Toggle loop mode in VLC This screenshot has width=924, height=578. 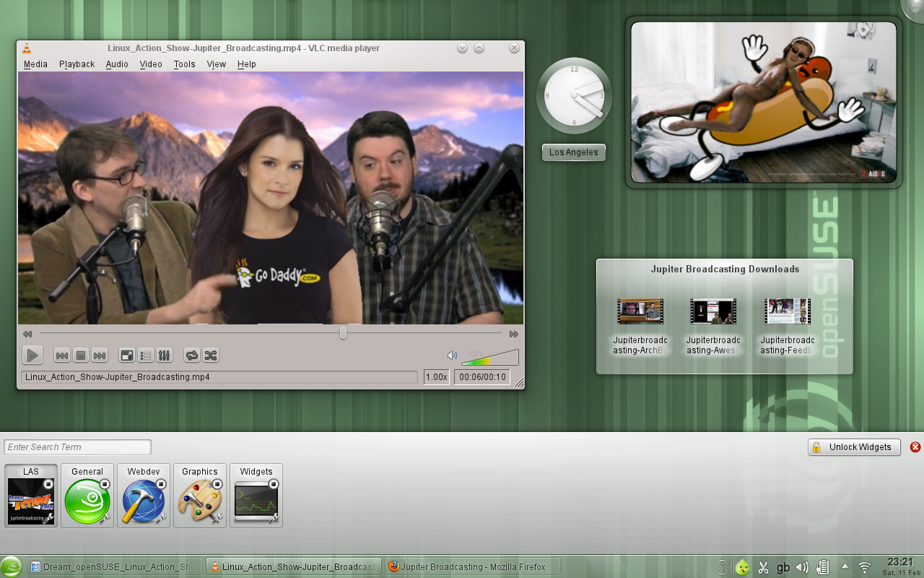click(x=192, y=355)
